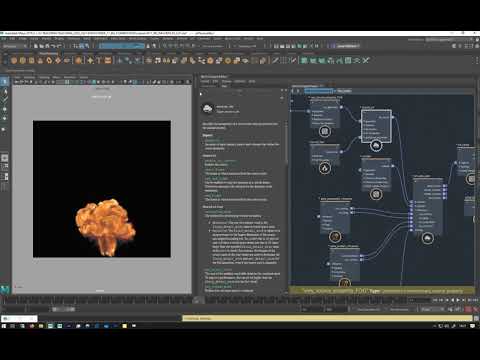Click the yellow command feedback line at window bottom

tap(327, 318)
